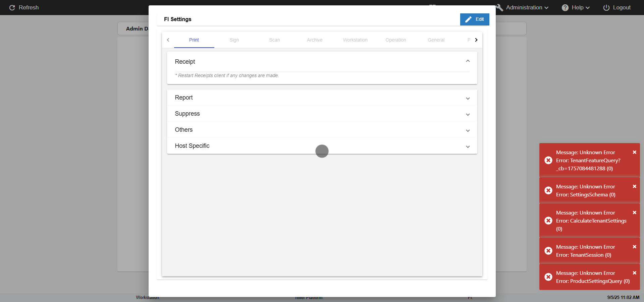Click the FI Settings dialog title
The image size is (644, 302).
[x=178, y=19]
